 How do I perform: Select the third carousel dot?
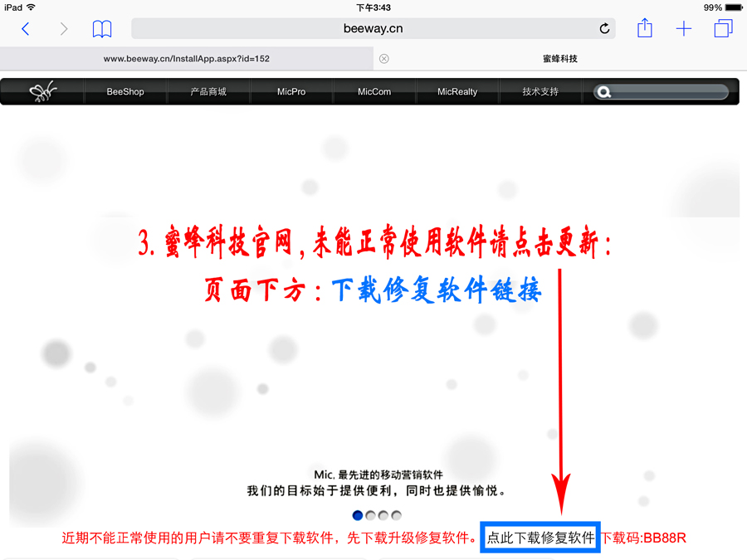coord(383,515)
